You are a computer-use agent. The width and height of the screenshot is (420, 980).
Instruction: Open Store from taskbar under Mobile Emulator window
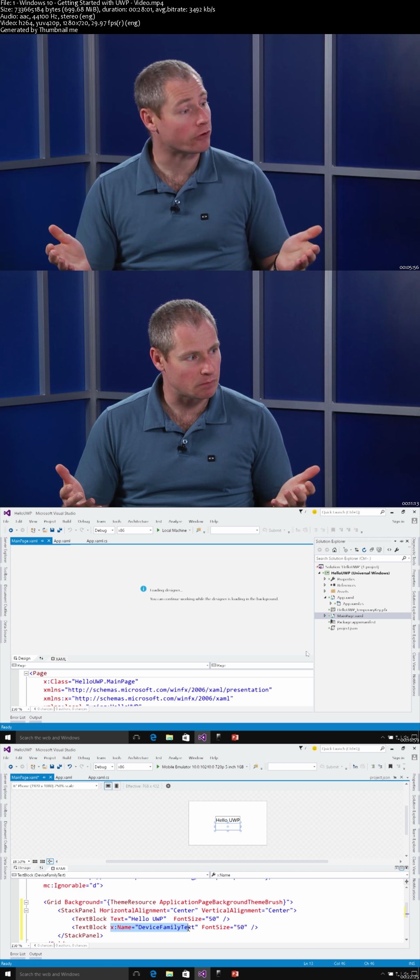pyautogui.click(x=186, y=974)
